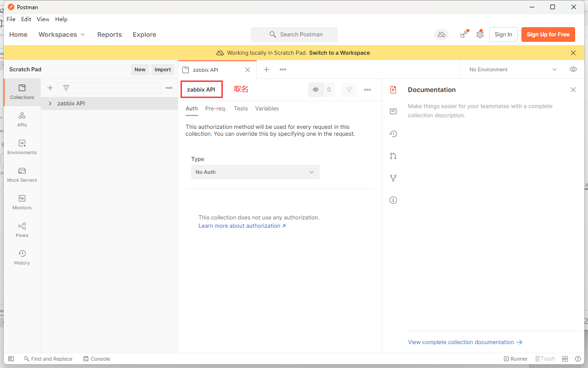Fork the zabbix API collection
588x368 pixels.
click(x=349, y=90)
